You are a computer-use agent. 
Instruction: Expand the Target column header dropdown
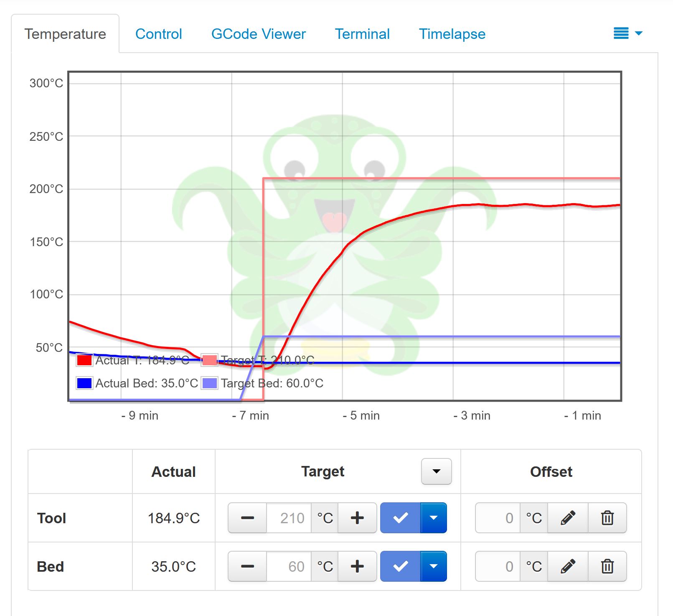point(436,471)
